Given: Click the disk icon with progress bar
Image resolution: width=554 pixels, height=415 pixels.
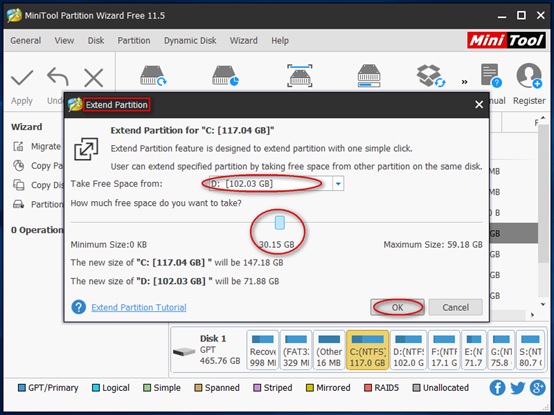Looking at the screenshot, I should point(369,76).
